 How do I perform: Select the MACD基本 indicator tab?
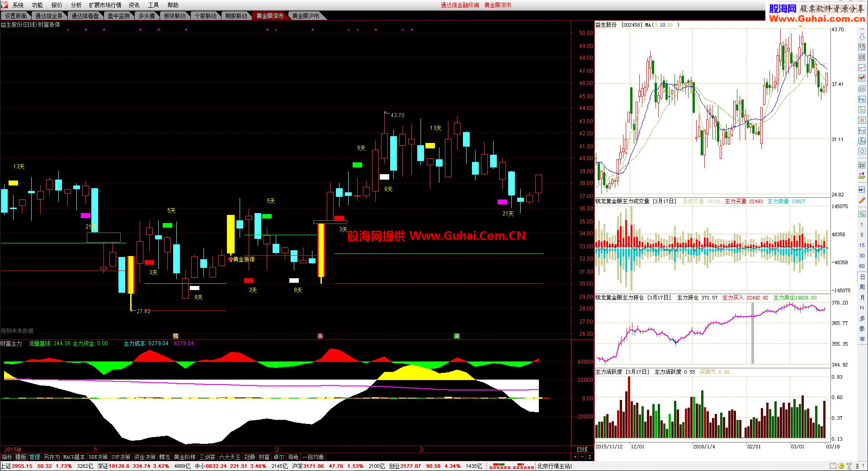[74, 457]
